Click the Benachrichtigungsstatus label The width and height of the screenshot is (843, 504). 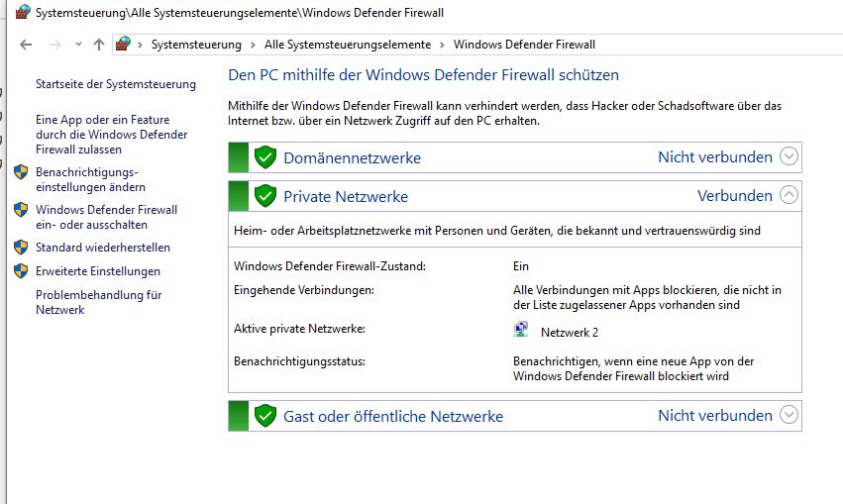(299, 361)
